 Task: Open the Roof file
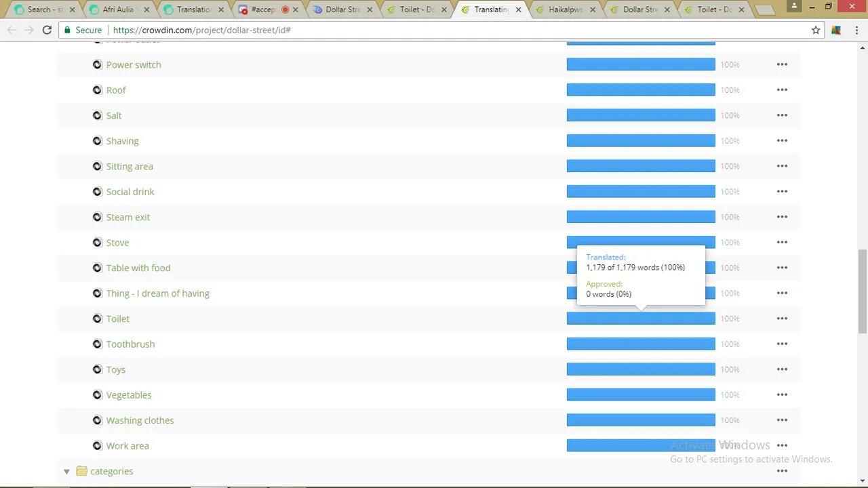point(116,90)
